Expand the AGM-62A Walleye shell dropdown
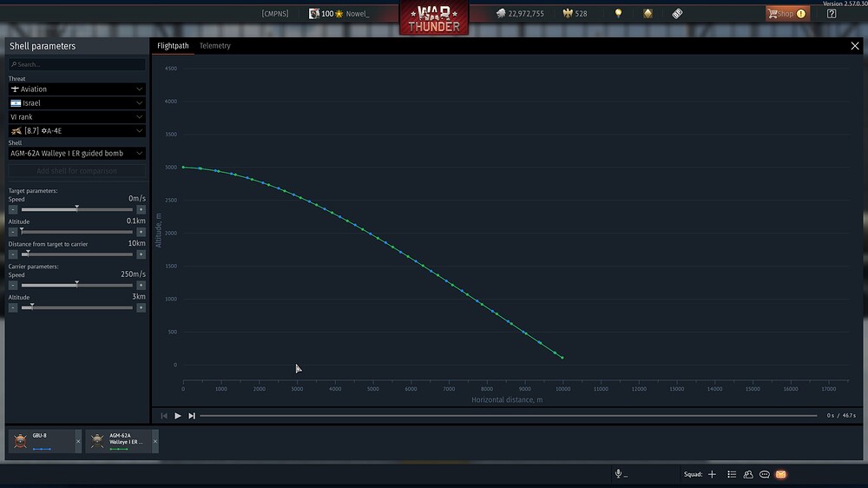Screen dimensions: 868x488 [77, 153]
